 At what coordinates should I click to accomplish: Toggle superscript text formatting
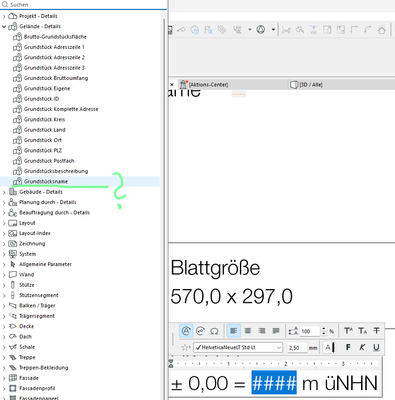pos(348,331)
